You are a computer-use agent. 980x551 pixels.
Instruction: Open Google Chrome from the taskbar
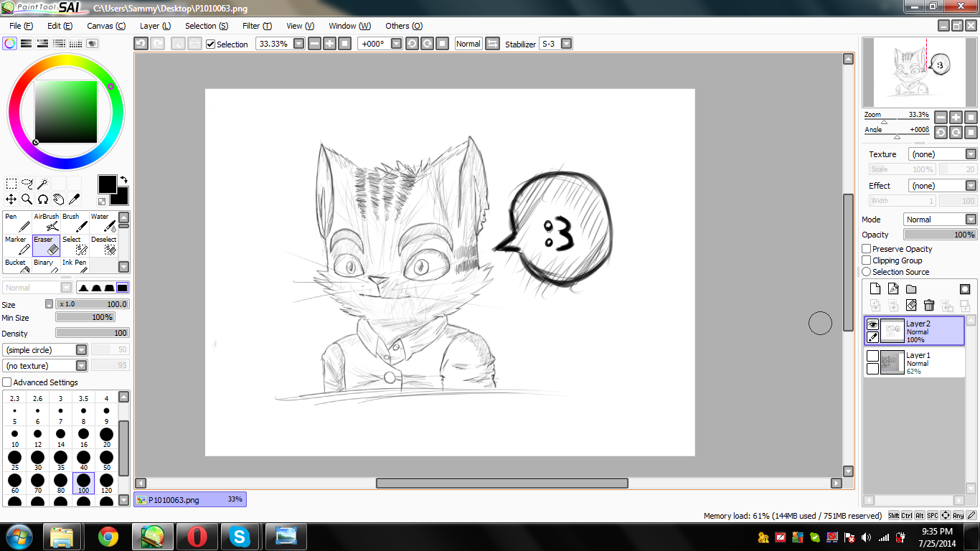[108, 537]
